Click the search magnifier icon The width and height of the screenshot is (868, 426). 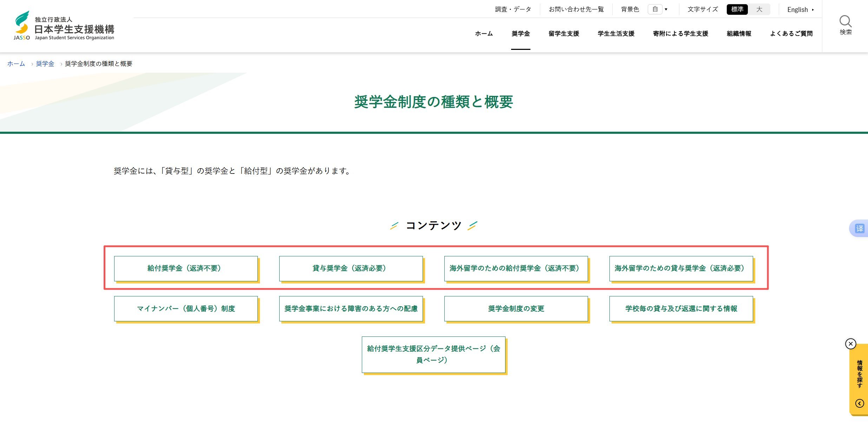(845, 22)
